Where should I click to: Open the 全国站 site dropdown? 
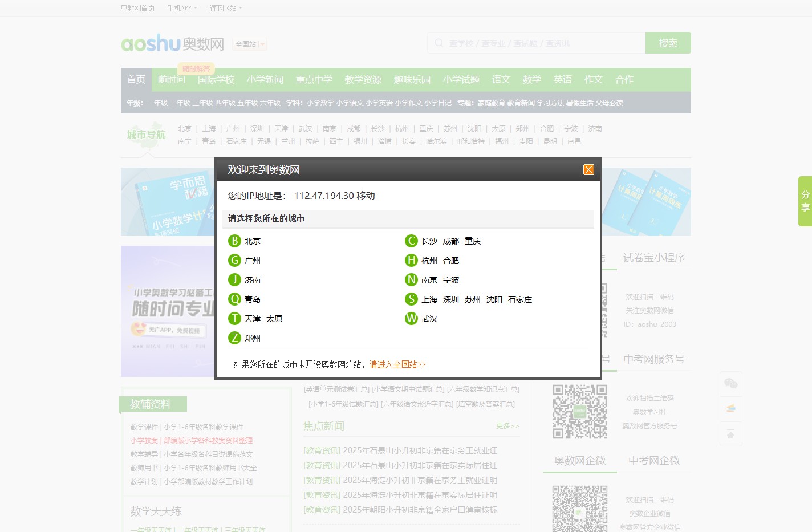point(249,44)
